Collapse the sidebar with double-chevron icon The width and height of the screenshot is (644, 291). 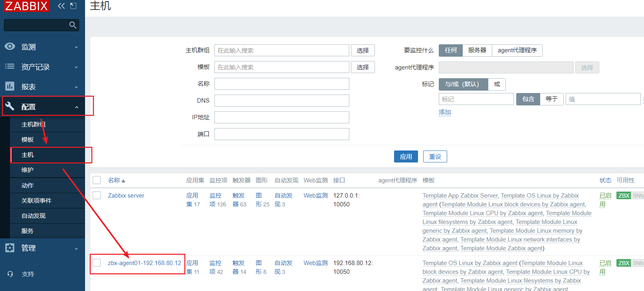pyautogui.click(x=61, y=6)
